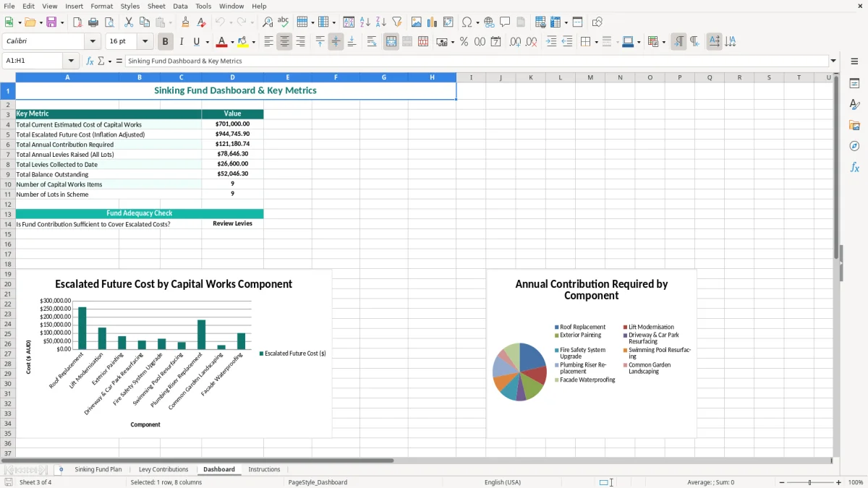
Task: Format the cell as percent
Action: (464, 42)
